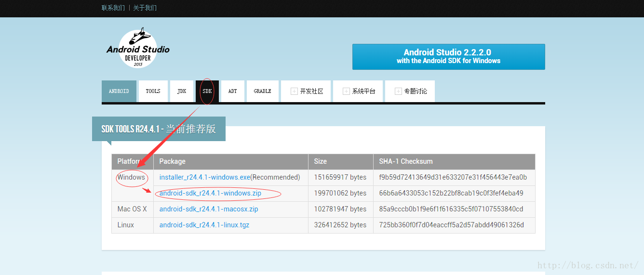Download android-sdk_r24.4.1-macosx.zip
This screenshot has width=644, height=275.
click(209, 209)
